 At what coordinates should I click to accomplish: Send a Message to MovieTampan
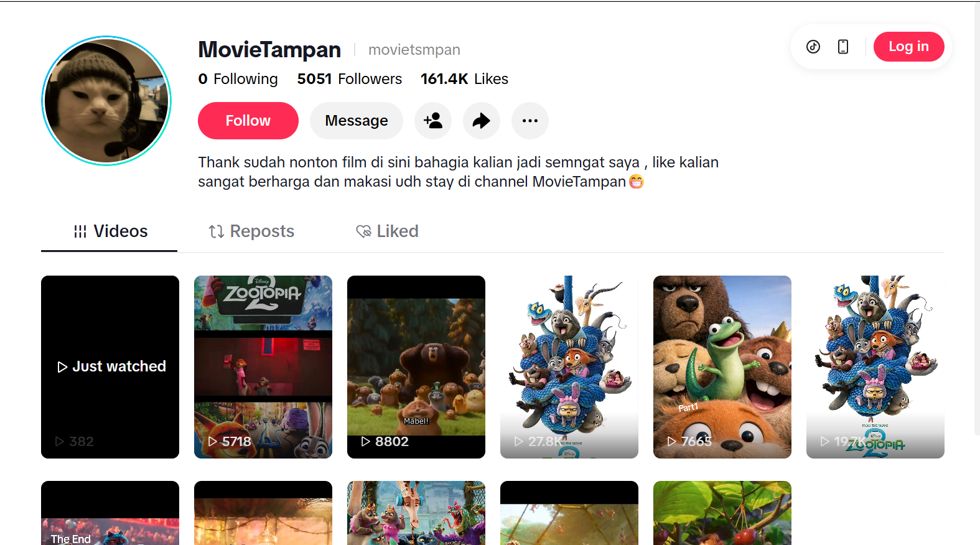coord(357,121)
